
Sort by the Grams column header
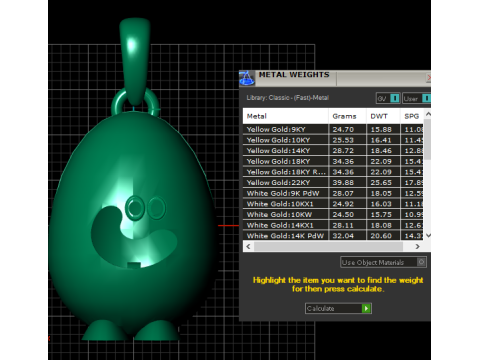click(347, 116)
